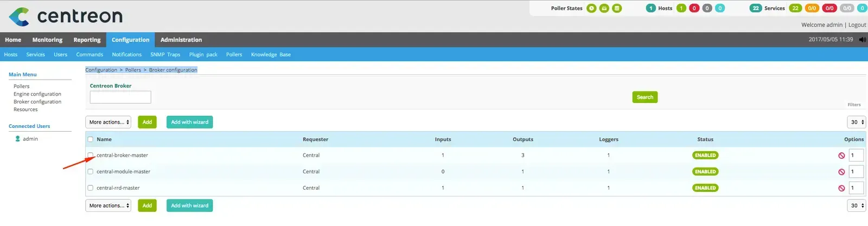The image size is (868, 226).
Task: Click the red services-critical badge
Action: 829,8
